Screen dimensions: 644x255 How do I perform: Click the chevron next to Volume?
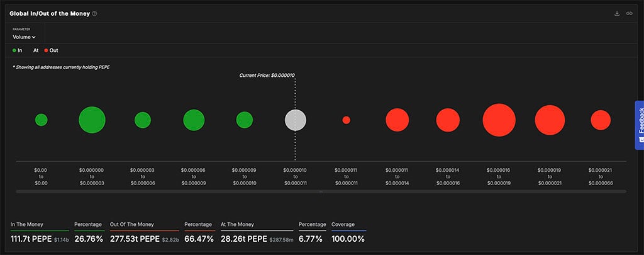point(34,37)
